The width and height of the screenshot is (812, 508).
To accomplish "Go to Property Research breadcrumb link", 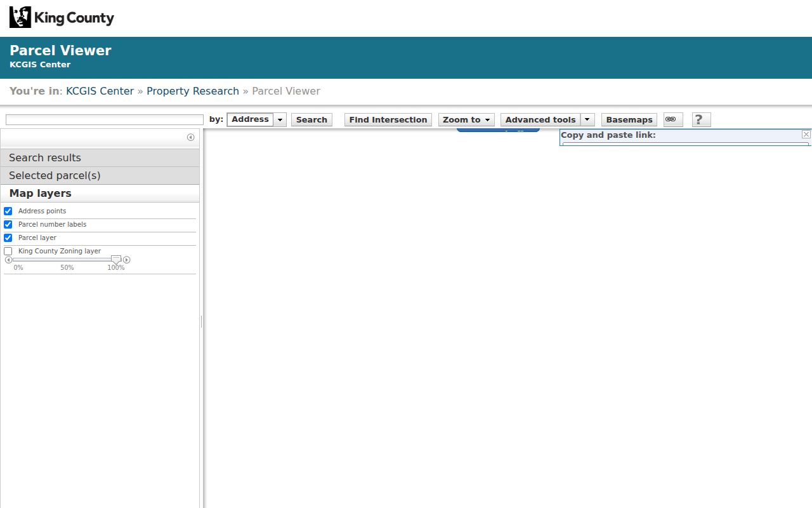I will point(193,91).
